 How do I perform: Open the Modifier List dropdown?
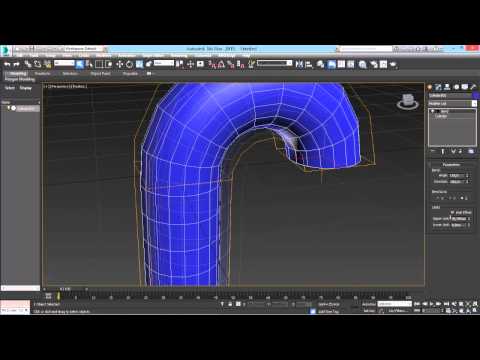click(453, 104)
